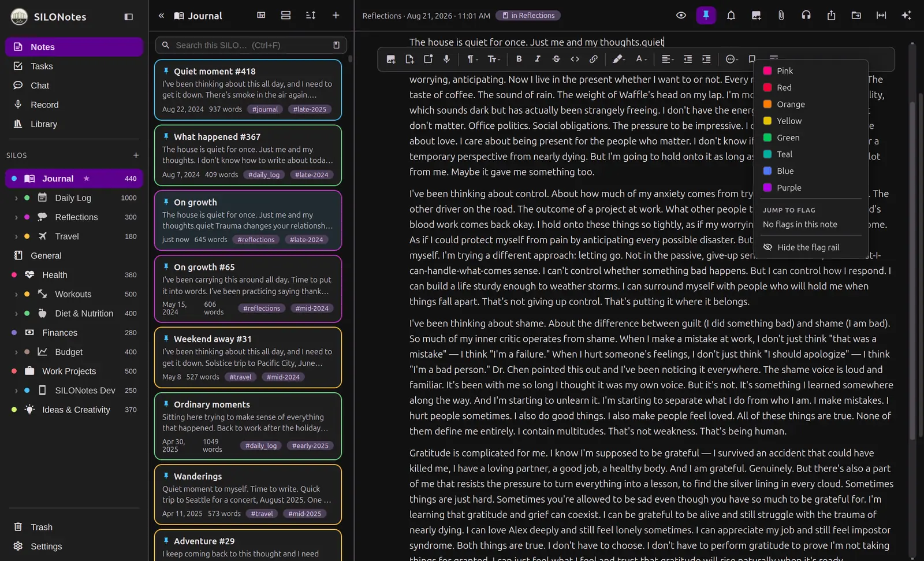Insert note embed icon in toolbar

(x=428, y=59)
